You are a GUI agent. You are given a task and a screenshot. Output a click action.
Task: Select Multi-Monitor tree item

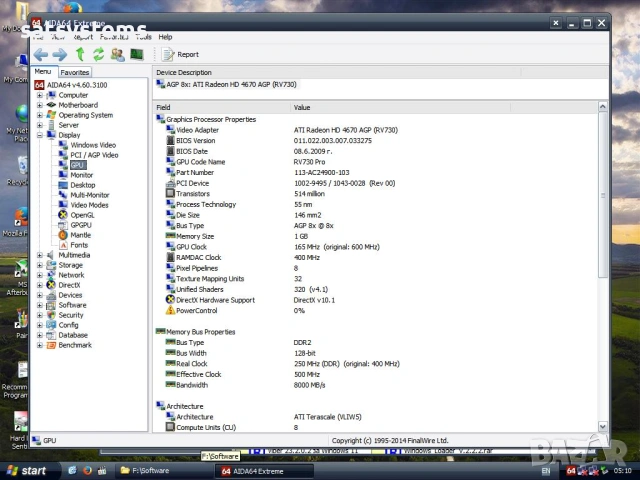(x=90, y=195)
